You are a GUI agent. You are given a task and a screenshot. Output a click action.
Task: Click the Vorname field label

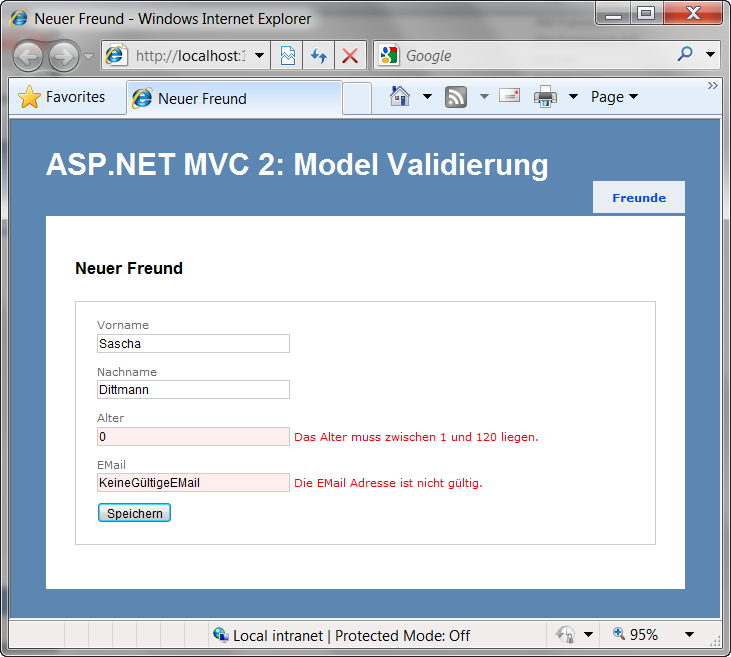click(x=123, y=325)
